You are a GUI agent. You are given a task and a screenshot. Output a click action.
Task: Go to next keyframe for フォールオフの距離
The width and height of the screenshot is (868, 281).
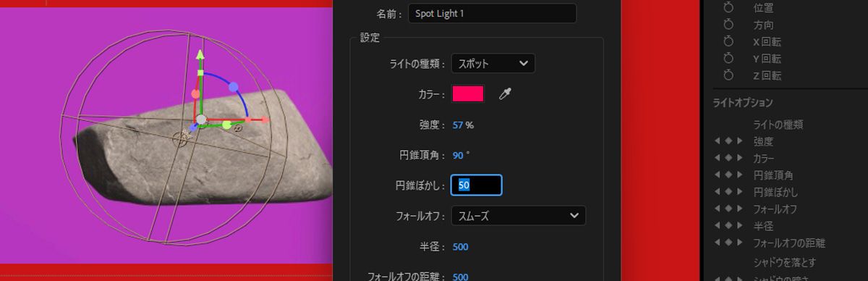739,242
